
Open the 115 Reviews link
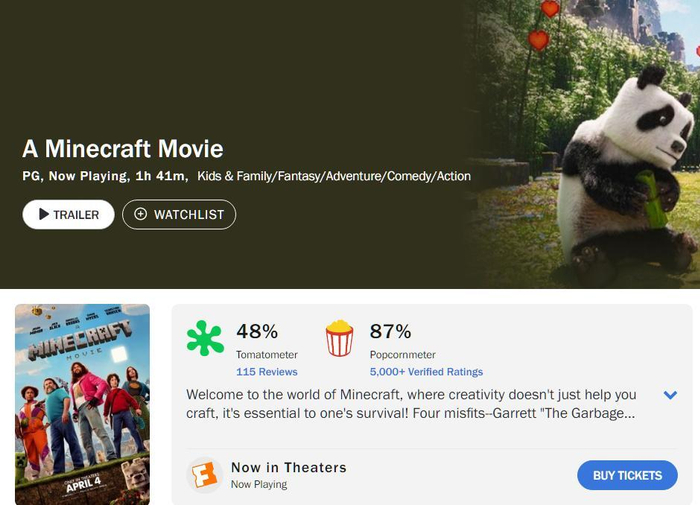pyautogui.click(x=266, y=372)
